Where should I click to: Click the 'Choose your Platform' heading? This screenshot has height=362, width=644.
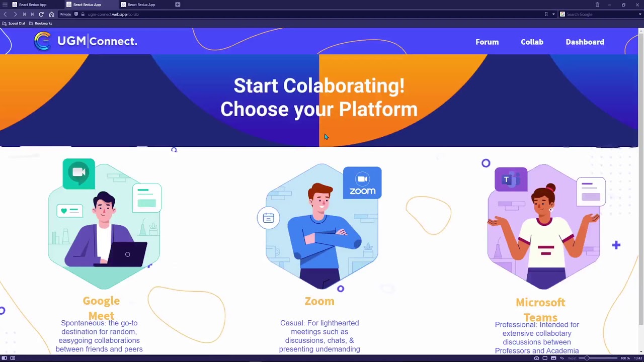coord(319,109)
